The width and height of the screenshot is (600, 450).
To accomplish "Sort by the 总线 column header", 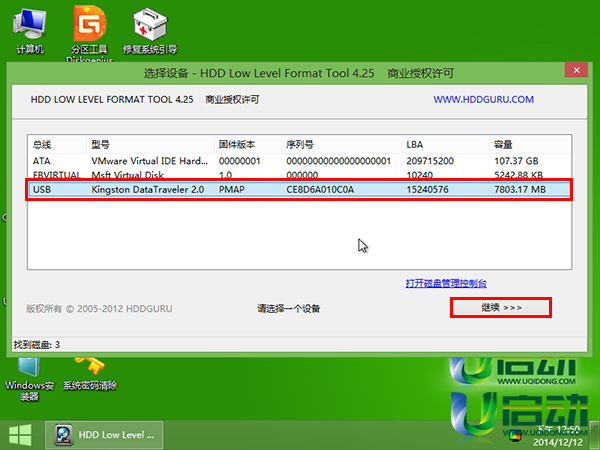I will (57, 145).
